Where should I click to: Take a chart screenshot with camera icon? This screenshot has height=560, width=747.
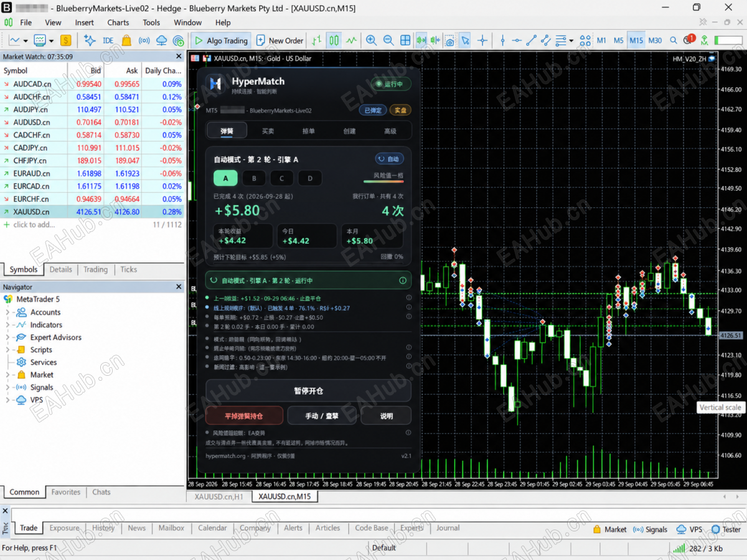click(450, 40)
